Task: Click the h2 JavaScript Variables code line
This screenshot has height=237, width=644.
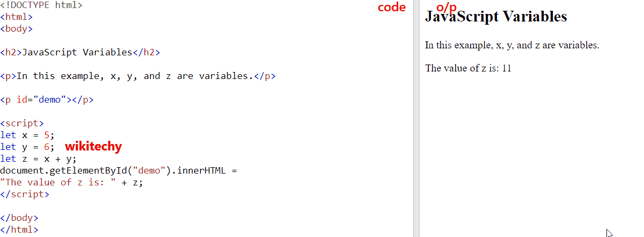Action: pos(80,53)
